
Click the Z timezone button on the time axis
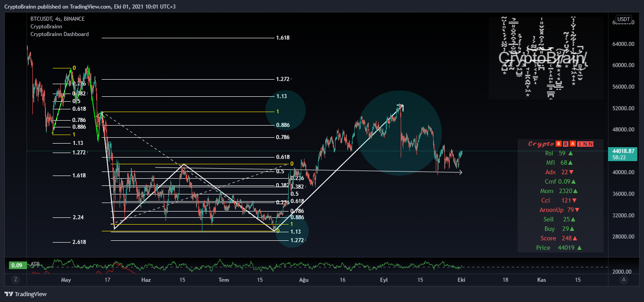(16, 279)
